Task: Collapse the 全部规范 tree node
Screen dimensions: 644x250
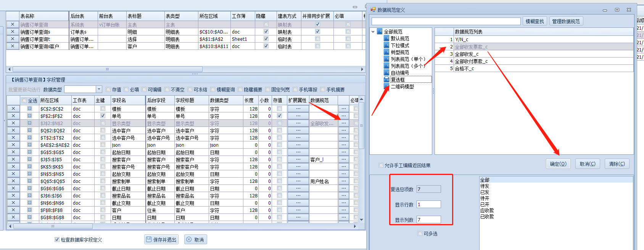Action: click(x=373, y=32)
